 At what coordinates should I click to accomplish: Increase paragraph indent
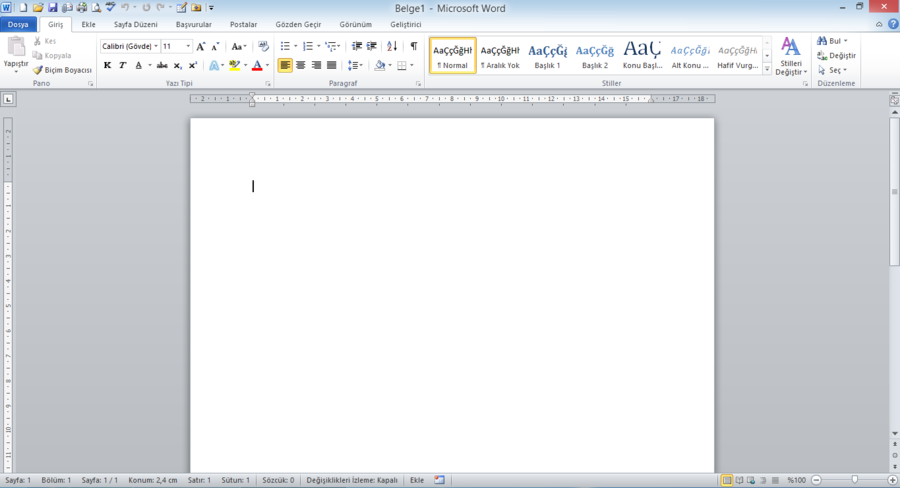pyautogui.click(x=372, y=47)
